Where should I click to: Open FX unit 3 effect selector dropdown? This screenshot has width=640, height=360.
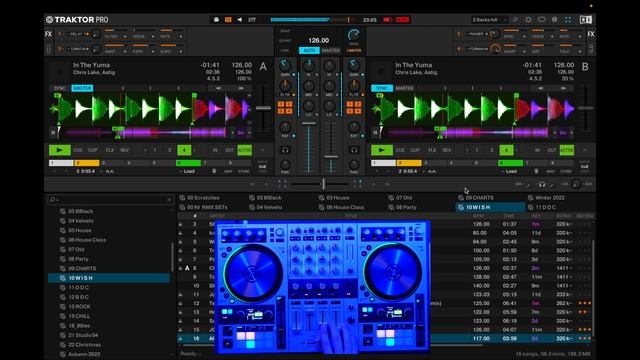tap(78, 49)
